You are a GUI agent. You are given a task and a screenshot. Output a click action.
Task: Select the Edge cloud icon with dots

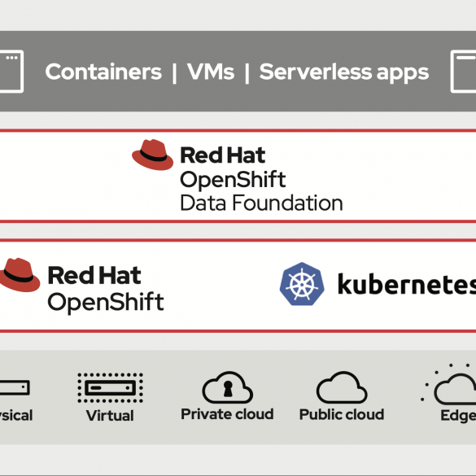point(448,384)
